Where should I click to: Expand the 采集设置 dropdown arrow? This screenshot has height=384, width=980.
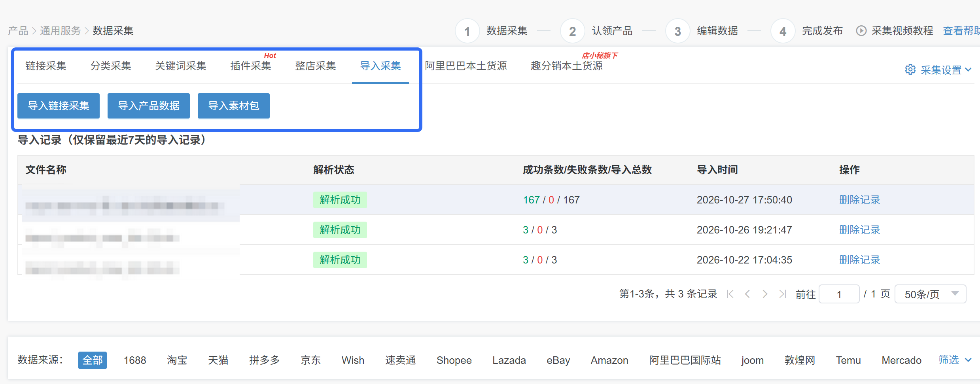[968, 70]
